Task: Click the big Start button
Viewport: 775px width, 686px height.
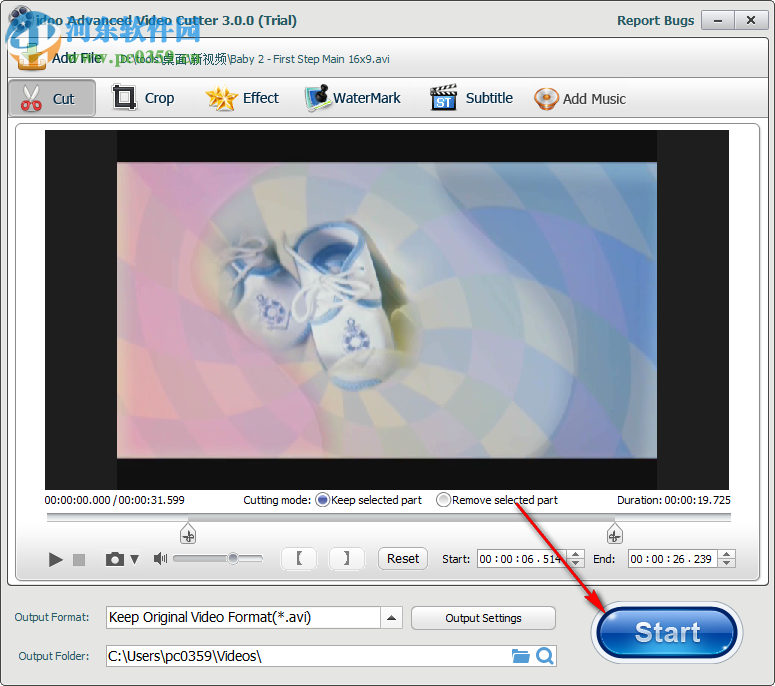Action: (x=667, y=633)
